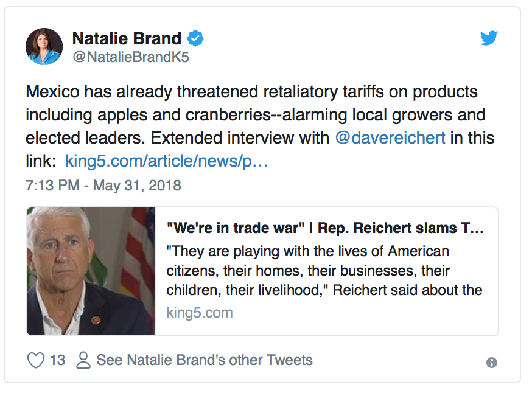Click the Natalie Brand display name

127,38
